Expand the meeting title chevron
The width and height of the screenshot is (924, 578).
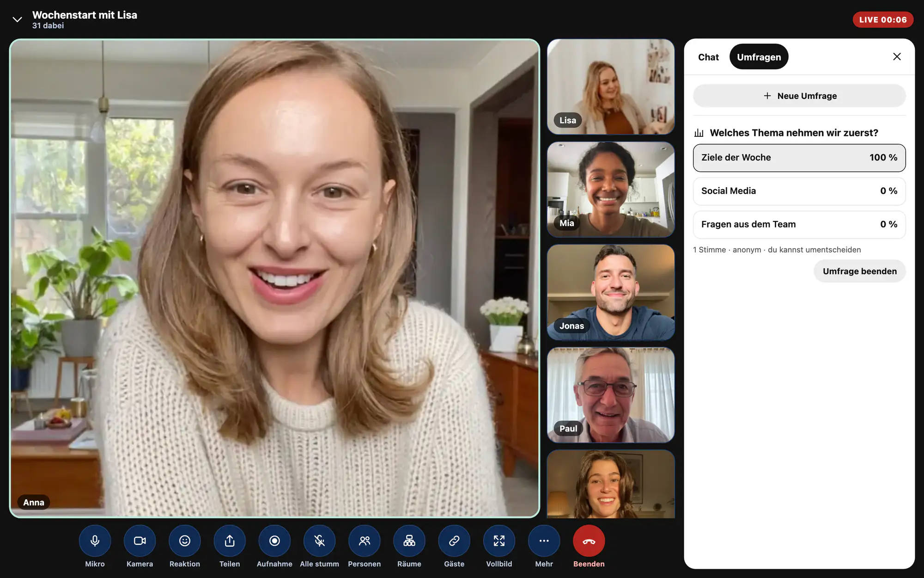click(17, 19)
